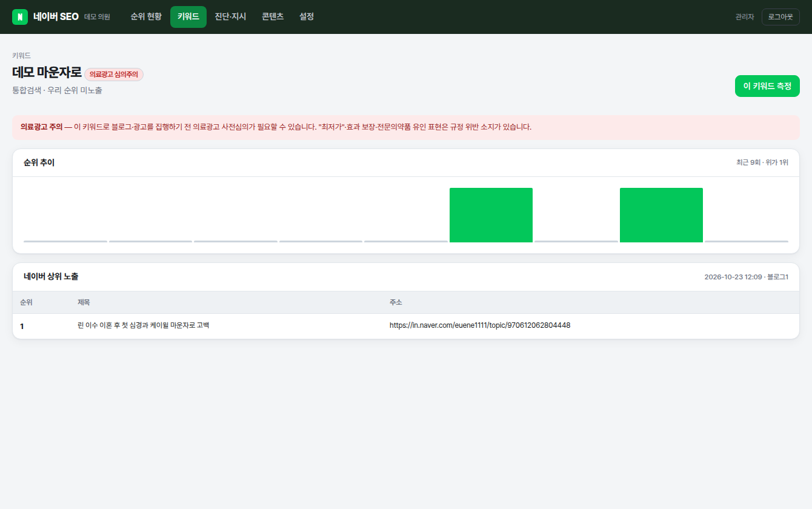Click the 주소 column header
The width and height of the screenshot is (812, 509).
[396, 302]
